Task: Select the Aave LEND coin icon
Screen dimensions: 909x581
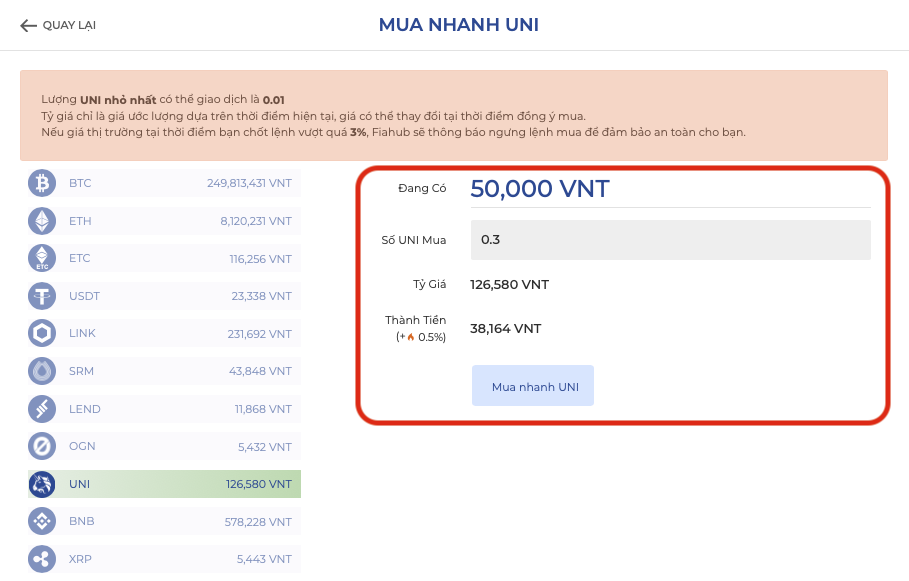Action: (x=42, y=409)
